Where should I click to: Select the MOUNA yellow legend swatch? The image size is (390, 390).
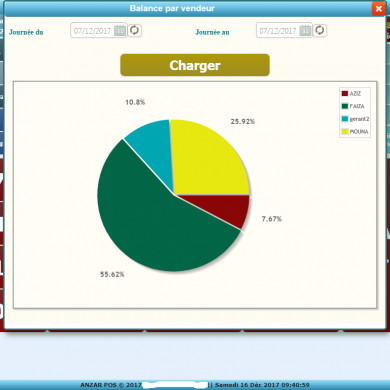345,131
